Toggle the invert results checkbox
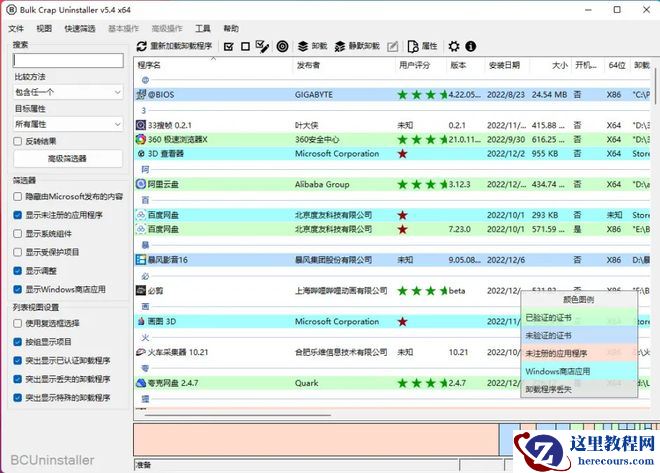Image resolution: width=660 pixels, height=473 pixels. point(18,141)
